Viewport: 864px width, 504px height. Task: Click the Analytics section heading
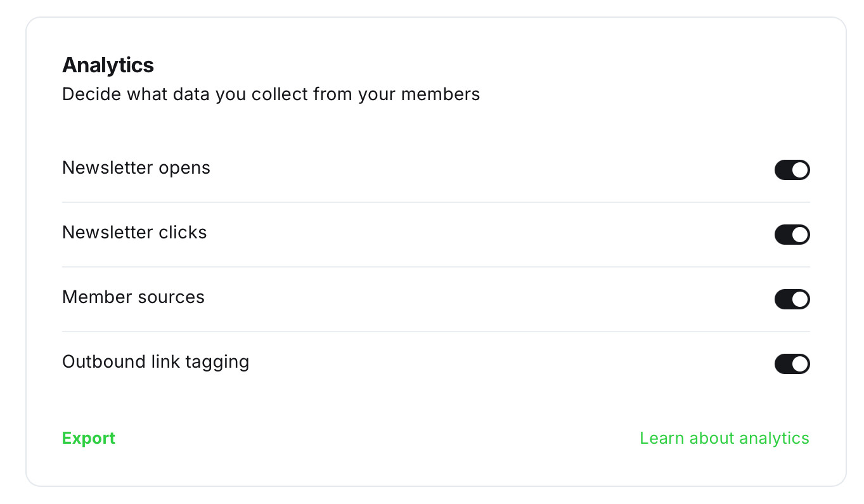click(x=108, y=65)
